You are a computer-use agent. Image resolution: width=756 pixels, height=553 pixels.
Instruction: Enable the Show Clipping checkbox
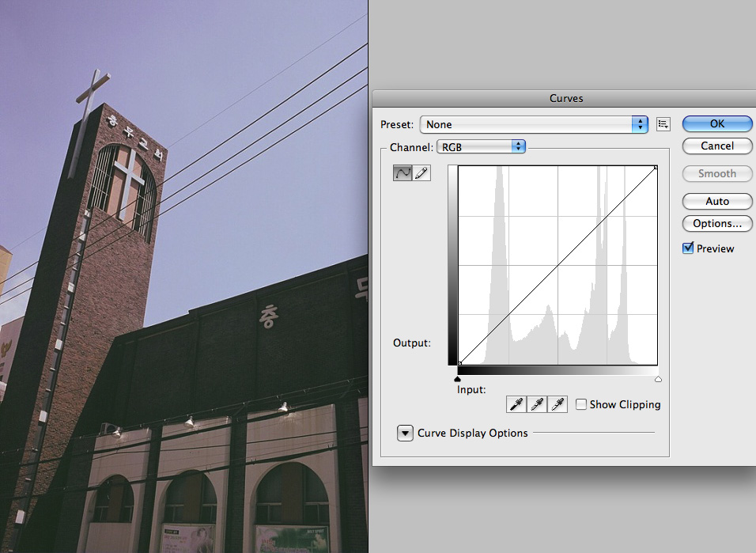pos(581,405)
